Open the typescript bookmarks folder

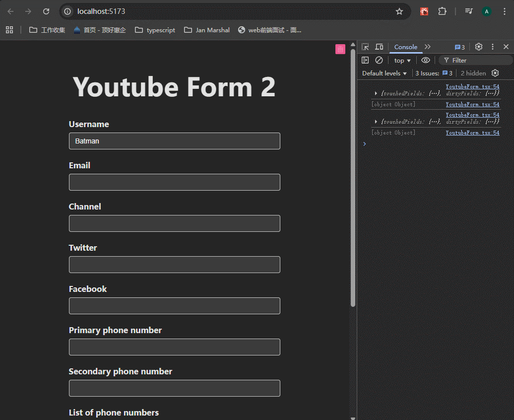[x=155, y=30]
